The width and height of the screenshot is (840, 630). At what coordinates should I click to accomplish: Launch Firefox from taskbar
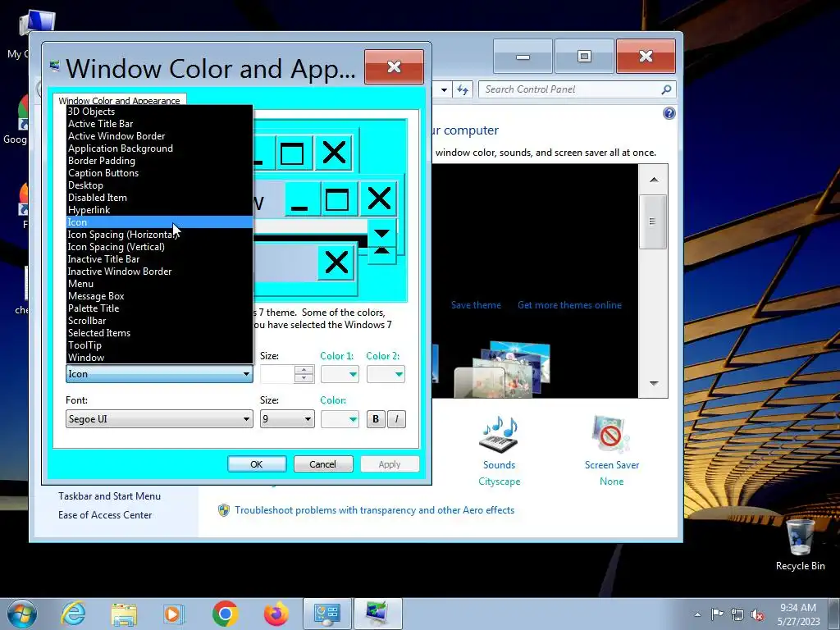click(x=276, y=614)
